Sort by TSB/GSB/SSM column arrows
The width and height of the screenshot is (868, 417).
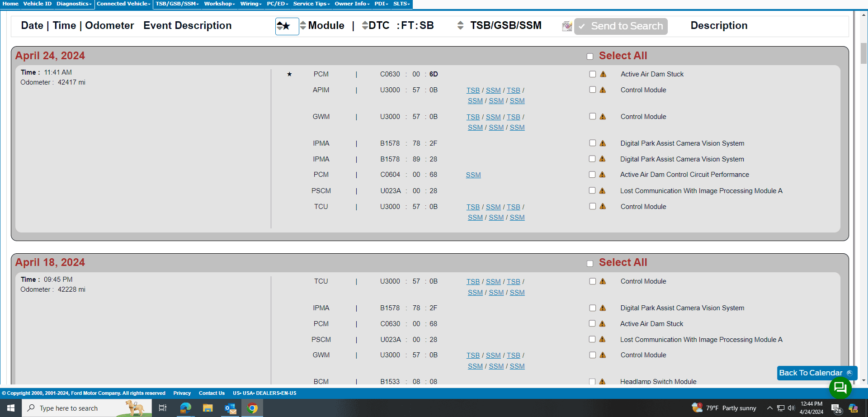460,25
